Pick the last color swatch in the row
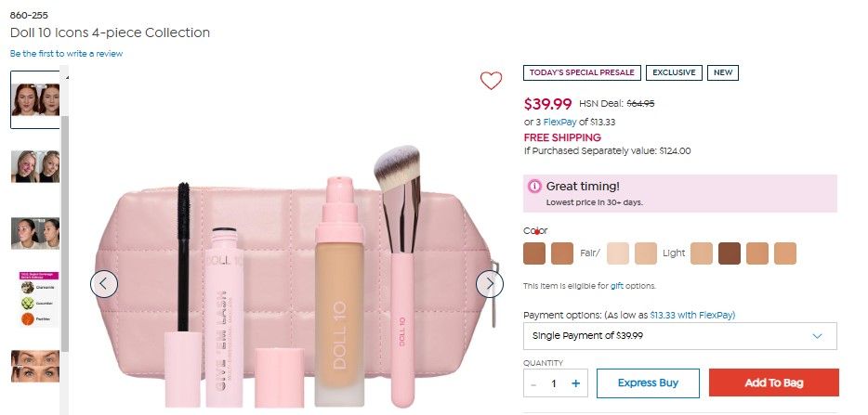868x415 pixels. tap(785, 253)
